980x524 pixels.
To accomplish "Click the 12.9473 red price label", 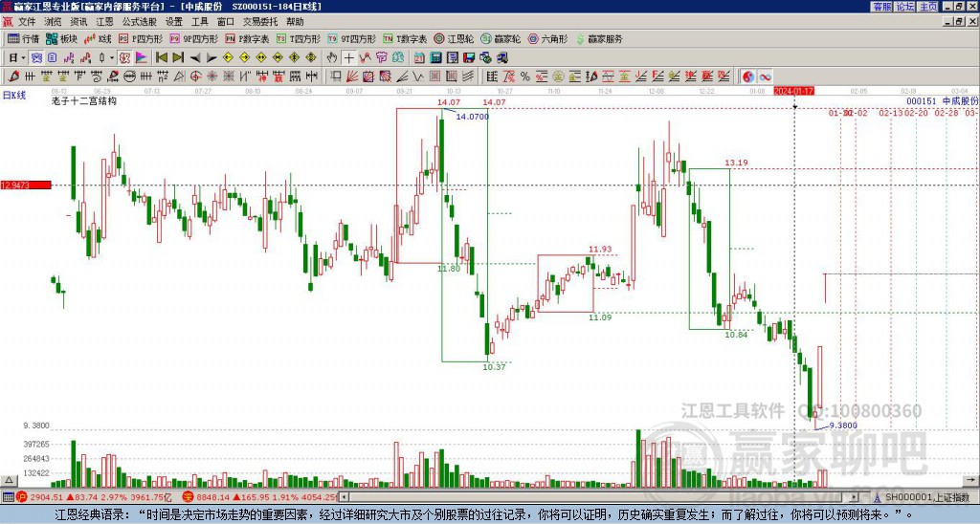I will click(x=26, y=186).
